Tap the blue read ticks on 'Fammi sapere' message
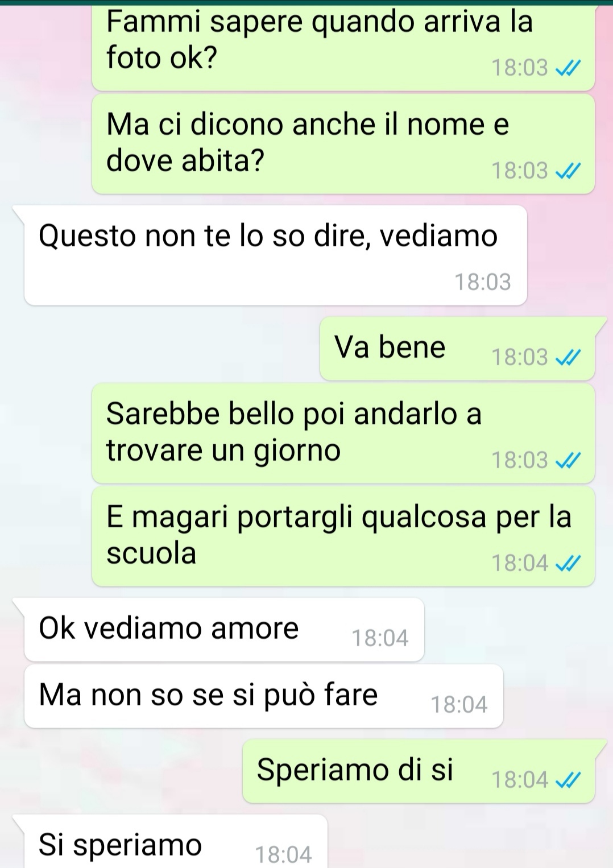This screenshot has height=868, width=613. [568, 69]
